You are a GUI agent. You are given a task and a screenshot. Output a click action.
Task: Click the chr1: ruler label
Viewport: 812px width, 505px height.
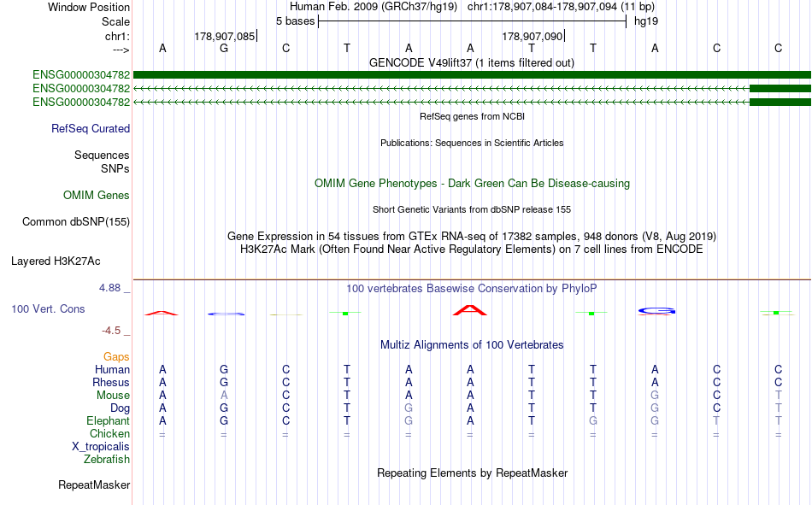point(117,36)
